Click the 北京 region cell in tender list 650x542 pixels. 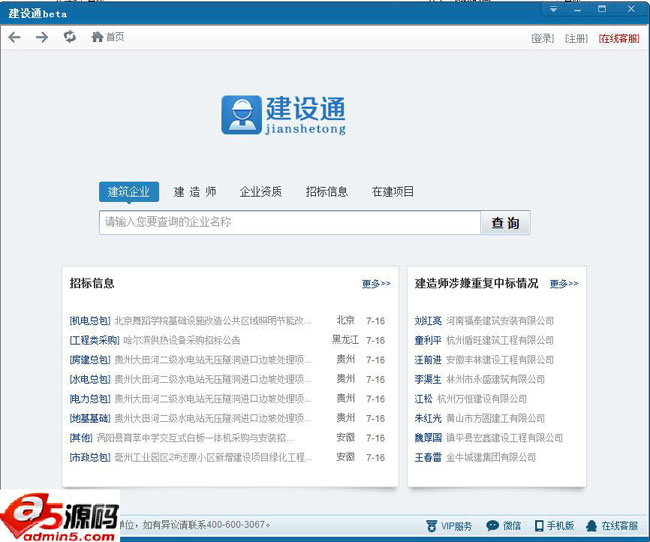click(345, 320)
